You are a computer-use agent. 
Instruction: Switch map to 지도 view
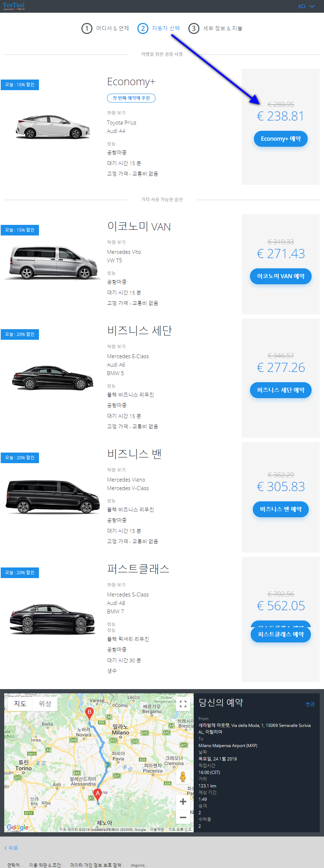coord(20,704)
